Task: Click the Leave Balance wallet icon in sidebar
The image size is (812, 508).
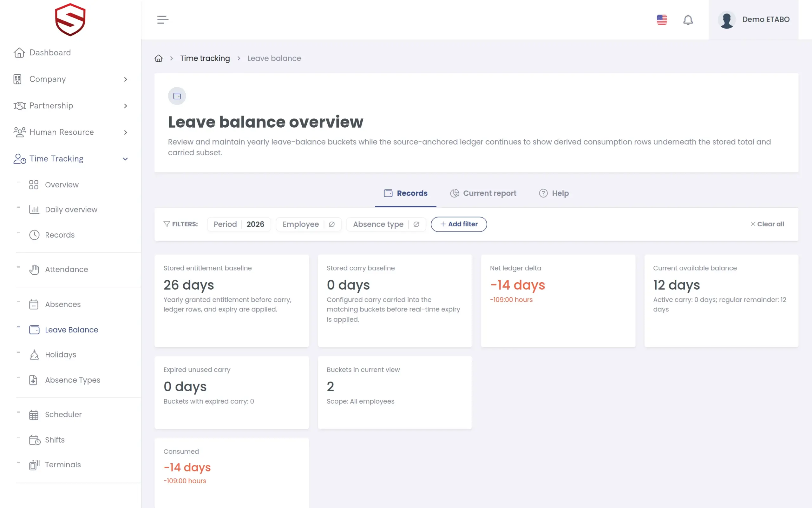Action: click(x=34, y=330)
